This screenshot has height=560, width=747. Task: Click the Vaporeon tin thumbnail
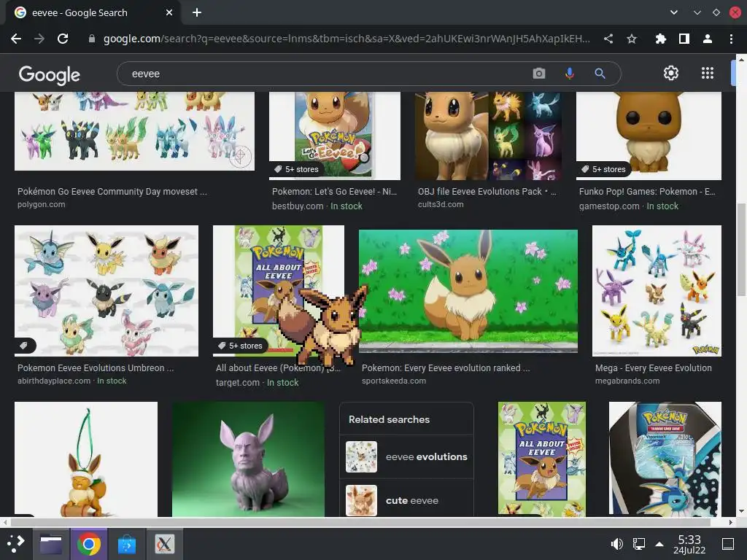665,459
